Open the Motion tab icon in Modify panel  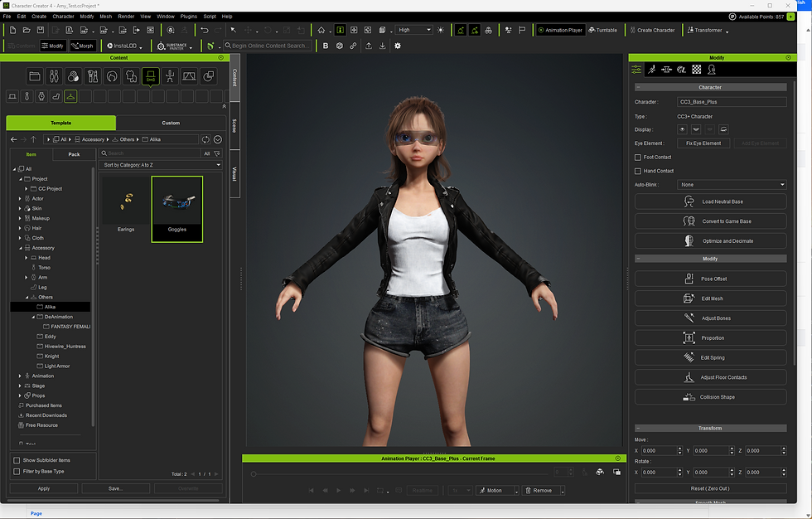click(651, 70)
